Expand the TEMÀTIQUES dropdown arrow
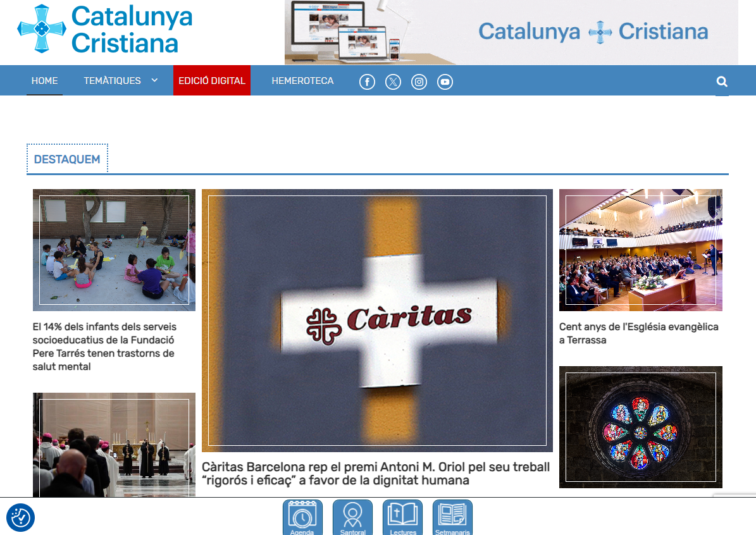The height and width of the screenshot is (535, 756). tap(154, 80)
